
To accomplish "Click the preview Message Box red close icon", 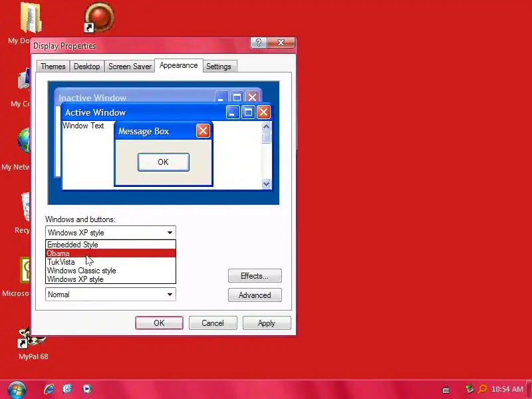I will click(203, 130).
